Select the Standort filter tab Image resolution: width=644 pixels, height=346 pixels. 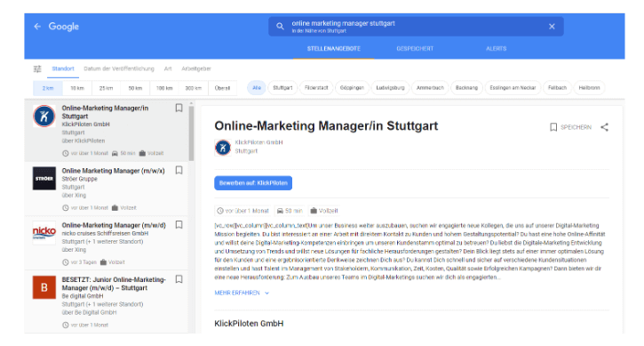point(63,68)
